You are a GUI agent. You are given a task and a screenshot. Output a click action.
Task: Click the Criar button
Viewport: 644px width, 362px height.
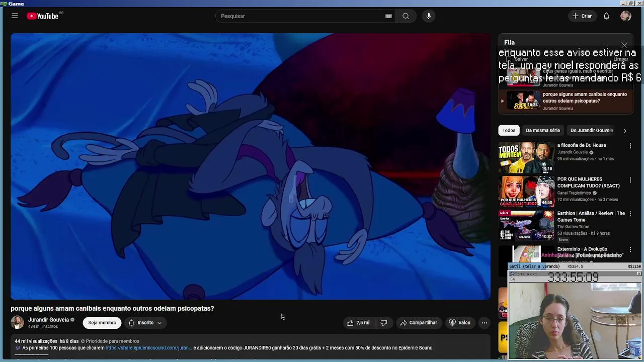pos(582,16)
